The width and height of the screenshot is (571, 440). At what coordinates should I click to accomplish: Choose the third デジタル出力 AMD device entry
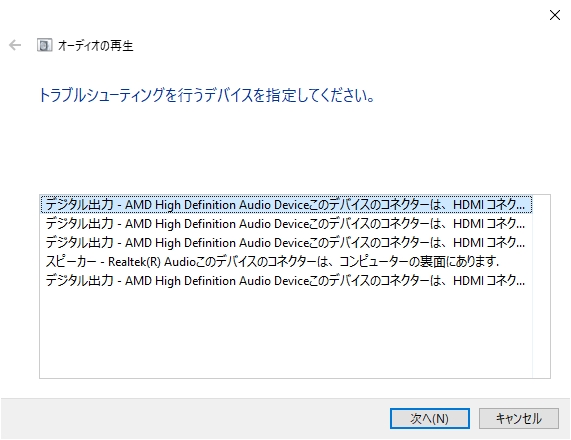pos(286,242)
